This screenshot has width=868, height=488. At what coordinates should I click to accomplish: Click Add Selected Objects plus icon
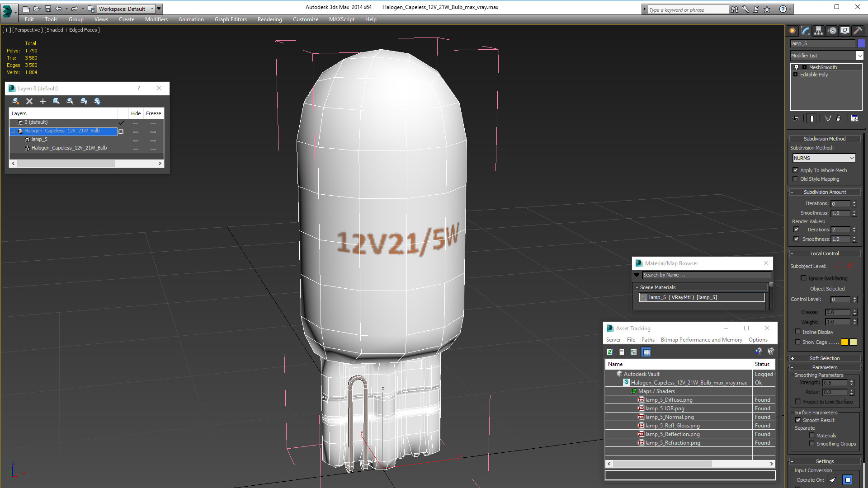[43, 101]
